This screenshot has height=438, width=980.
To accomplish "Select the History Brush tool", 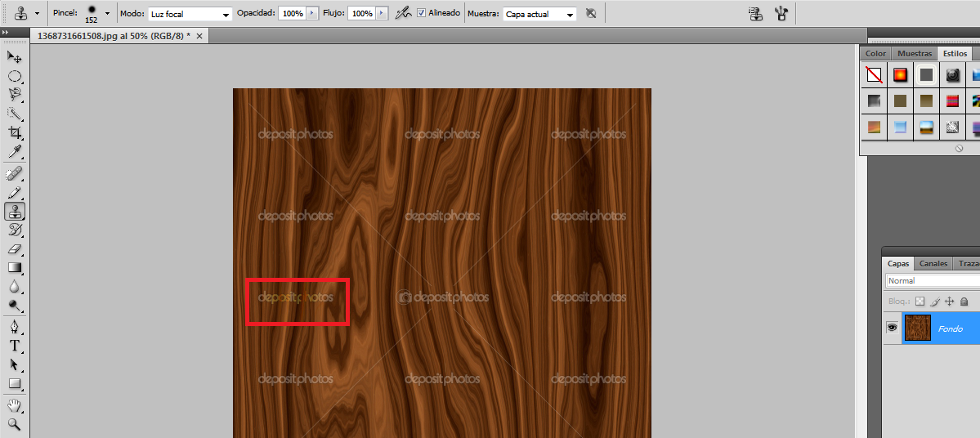I will 15,230.
